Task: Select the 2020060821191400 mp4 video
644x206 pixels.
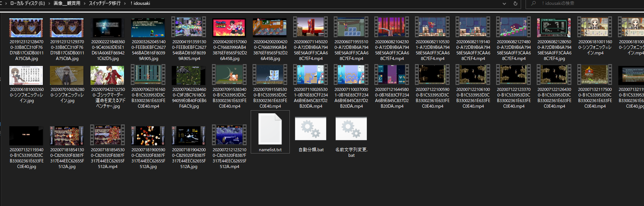Action: coord(473,28)
